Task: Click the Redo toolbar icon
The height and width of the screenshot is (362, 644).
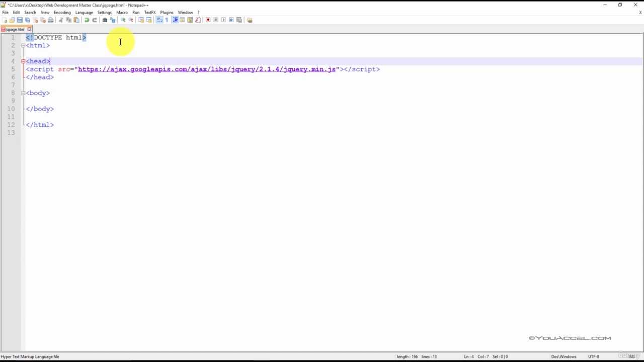Action: tap(94, 20)
